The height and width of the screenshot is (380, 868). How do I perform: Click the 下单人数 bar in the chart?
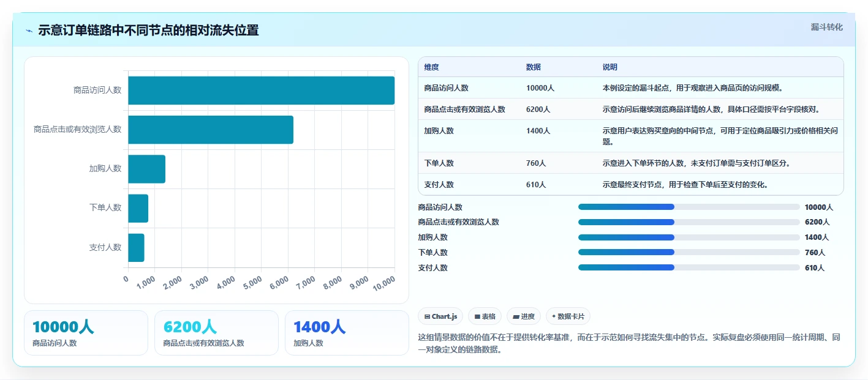coord(138,208)
